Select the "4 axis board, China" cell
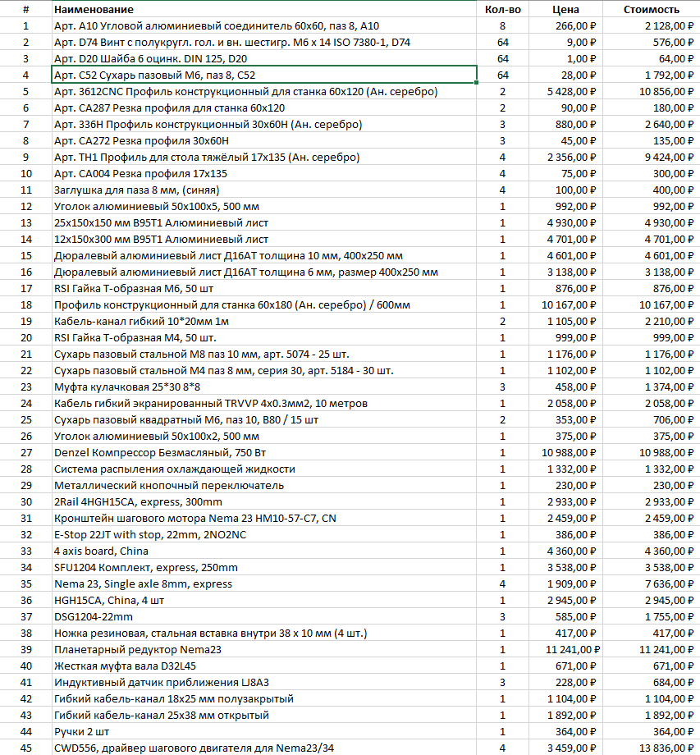Image resolution: width=700 pixels, height=755 pixels. [264, 551]
